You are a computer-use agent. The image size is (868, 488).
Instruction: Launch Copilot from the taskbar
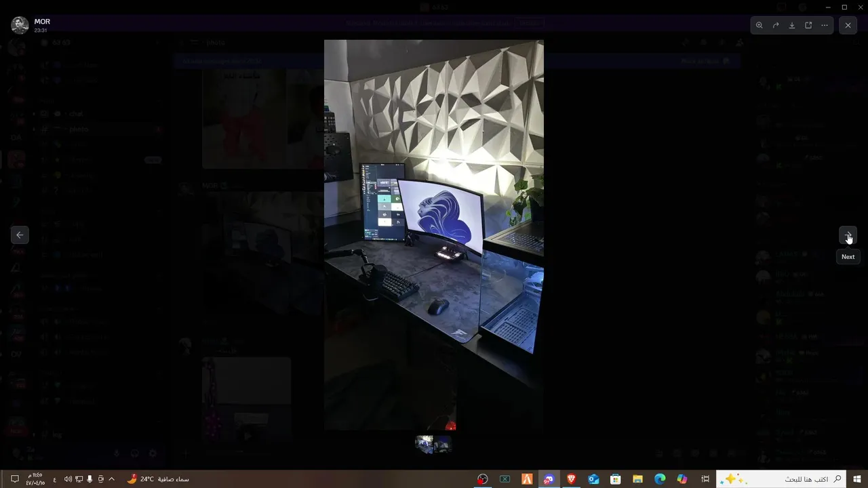click(682, 479)
